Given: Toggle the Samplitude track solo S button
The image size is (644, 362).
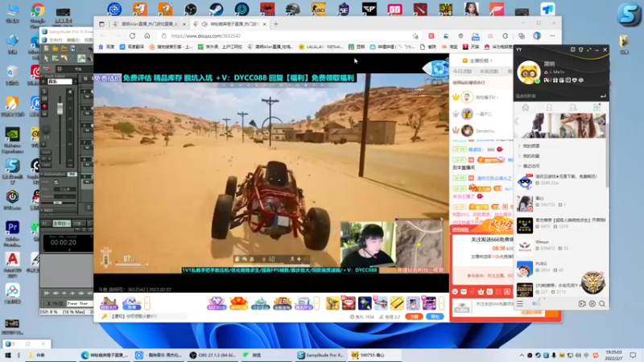Looking at the screenshot, I should pos(44,92).
